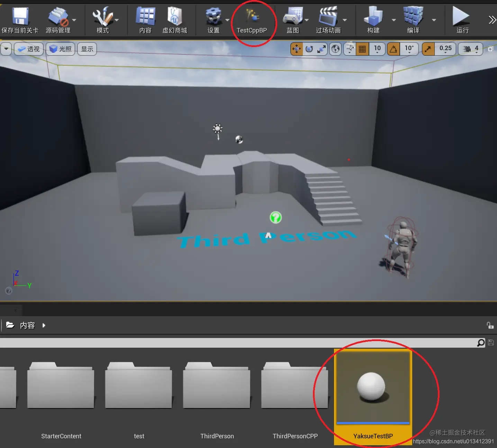This screenshot has width=497, height=448.
Task: Click the TestCppBP toolbar button
Action: 252,21
